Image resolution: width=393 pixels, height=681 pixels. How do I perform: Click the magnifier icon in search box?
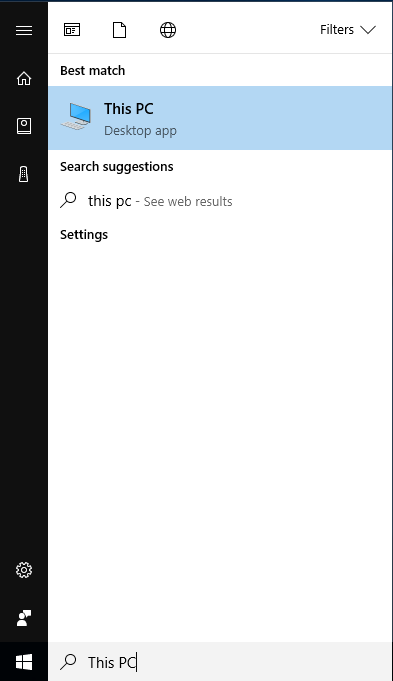(x=68, y=661)
